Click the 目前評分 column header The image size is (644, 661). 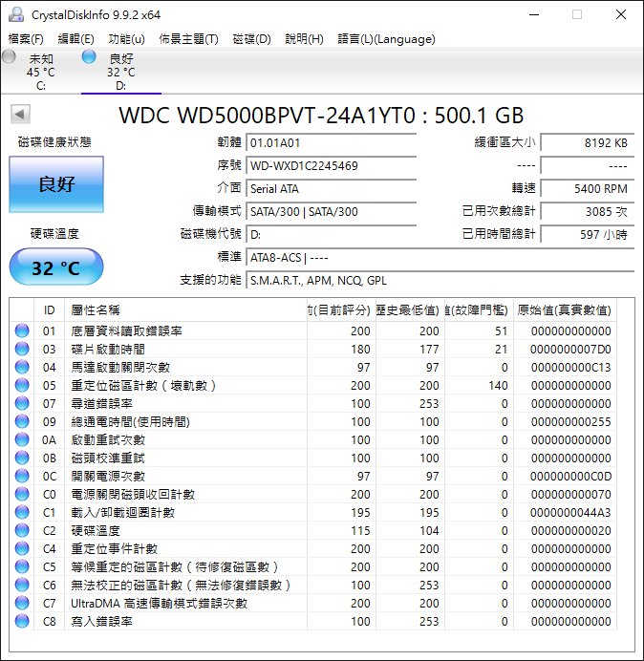[341, 310]
